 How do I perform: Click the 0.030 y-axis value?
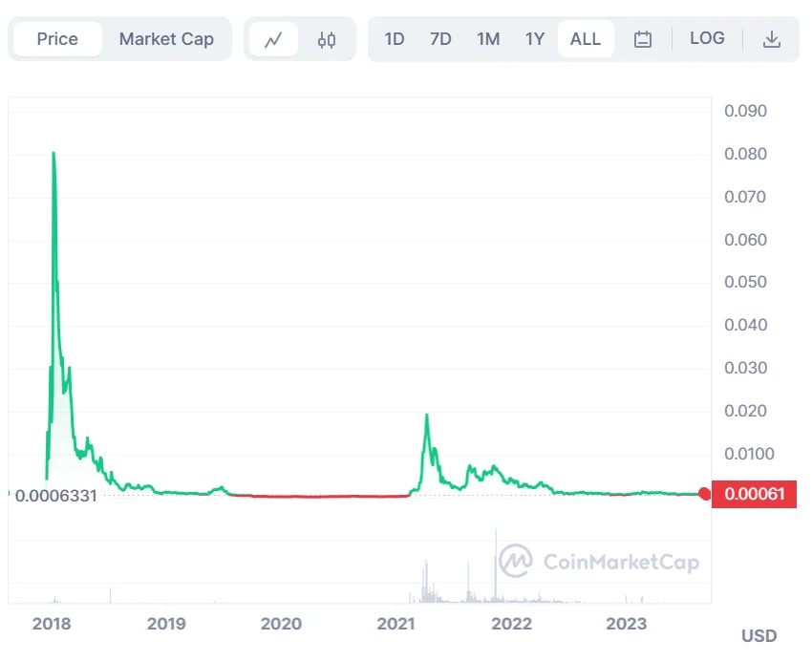tap(745, 368)
